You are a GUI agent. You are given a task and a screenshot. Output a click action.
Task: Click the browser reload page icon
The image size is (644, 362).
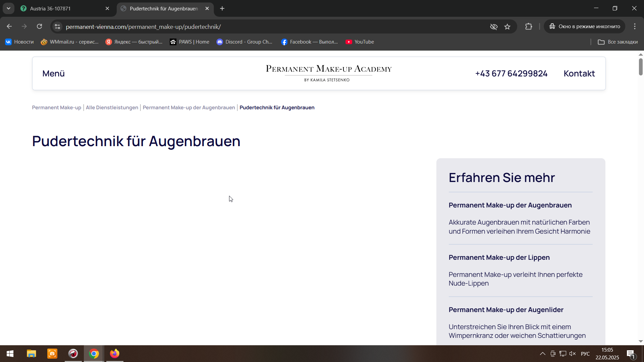(x=40, y=26)
